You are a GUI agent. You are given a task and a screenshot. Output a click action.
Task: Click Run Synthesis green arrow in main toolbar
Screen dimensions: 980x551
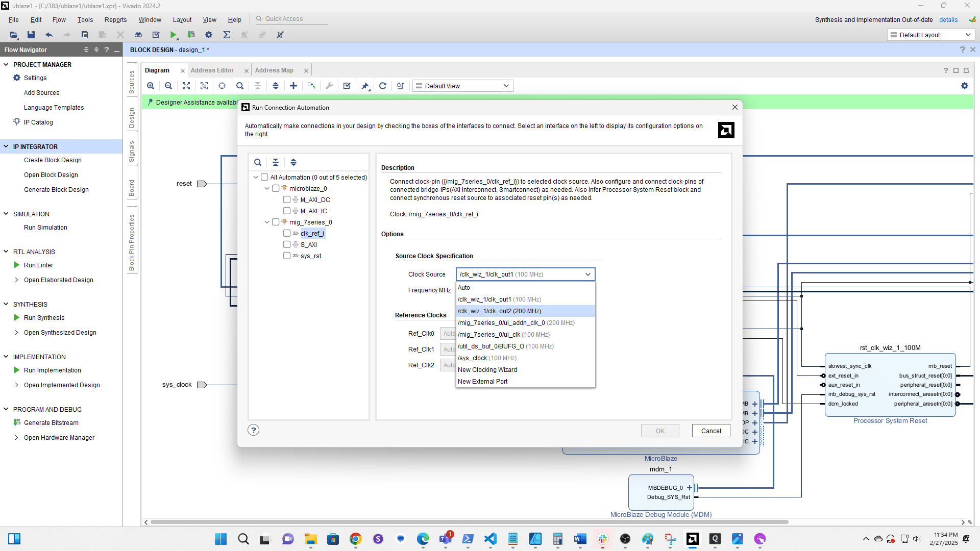[x=174, y=35]
